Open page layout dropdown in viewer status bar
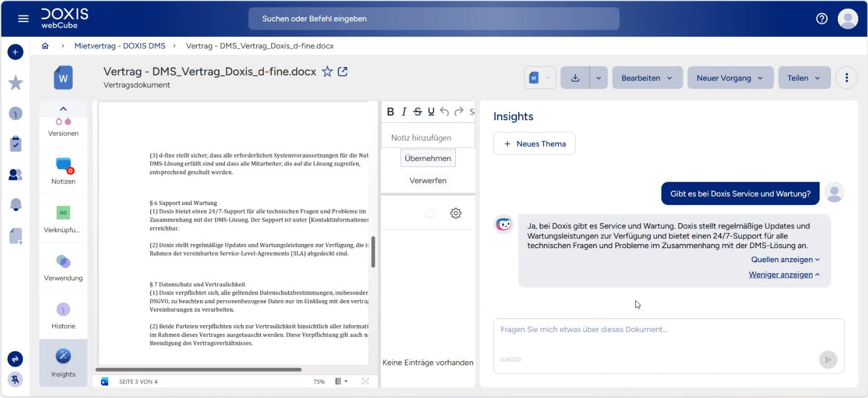The height and width of the screenshot is (398, 868). [341, 381]
